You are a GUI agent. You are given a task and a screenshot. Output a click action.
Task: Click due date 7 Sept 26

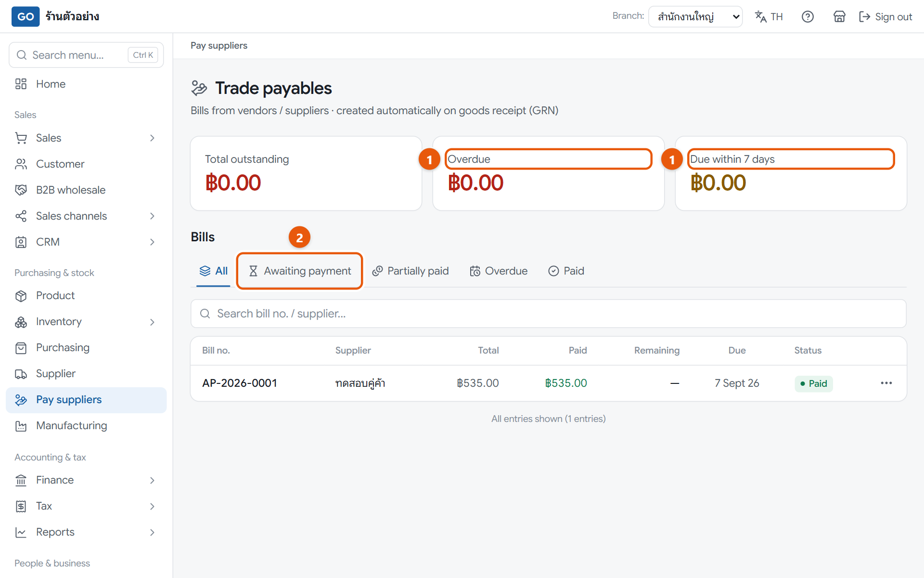(x=737, y=383)
